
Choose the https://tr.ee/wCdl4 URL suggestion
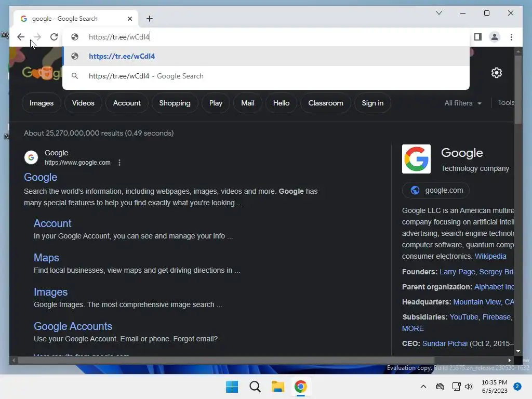click(x=265, y=56)
